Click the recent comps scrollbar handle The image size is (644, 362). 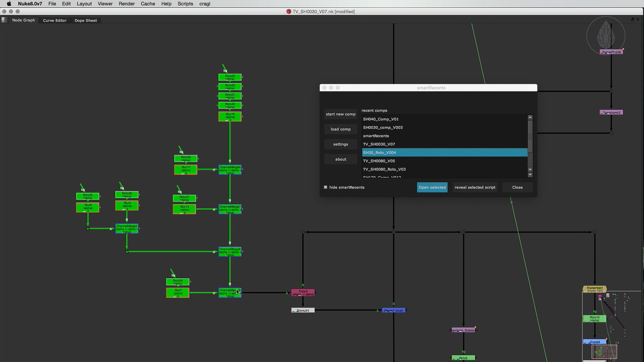(x=530, y=136)
